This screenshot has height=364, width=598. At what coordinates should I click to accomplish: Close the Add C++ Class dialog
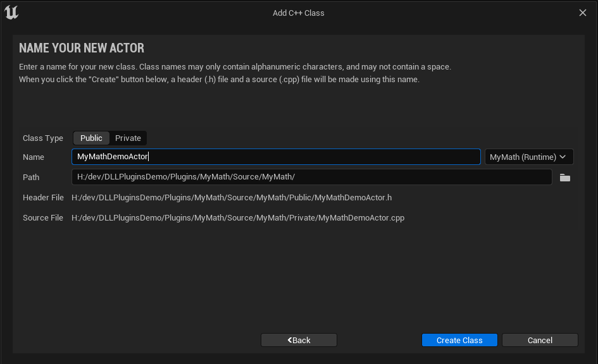tap(583, 13)
